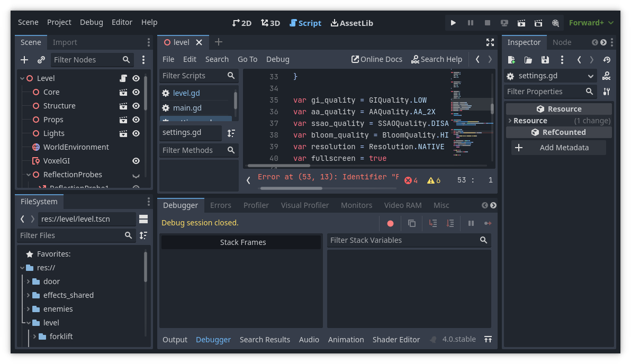Instantiate a child scene link icon

click(41, 60)
